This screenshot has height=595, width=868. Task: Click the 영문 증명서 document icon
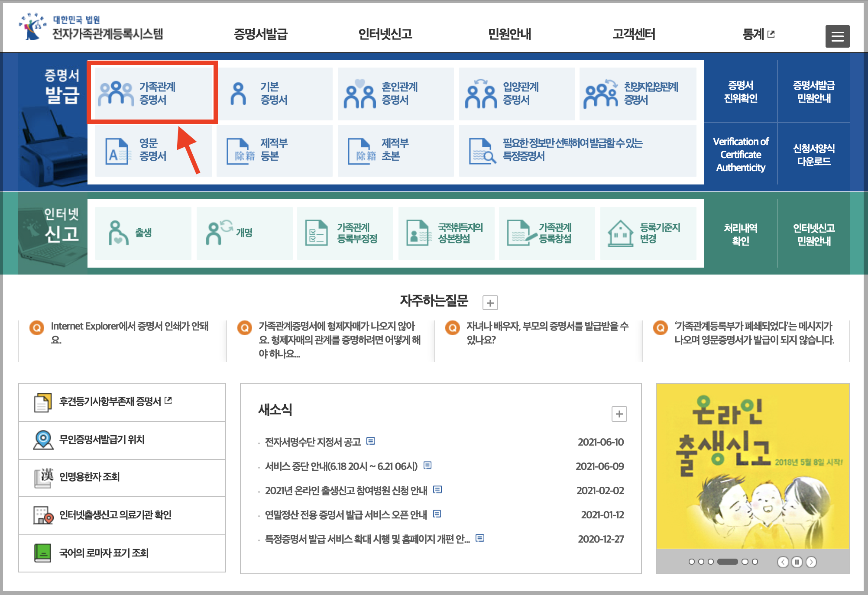click(117, 151)
